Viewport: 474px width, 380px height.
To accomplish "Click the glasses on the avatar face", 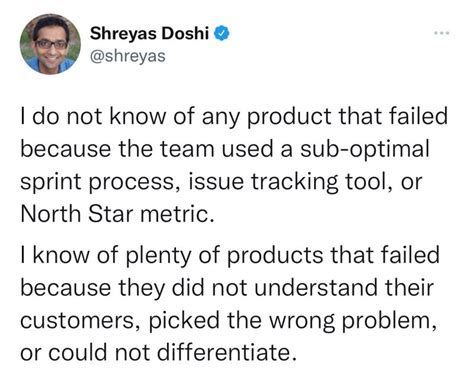I will point(51,44).
